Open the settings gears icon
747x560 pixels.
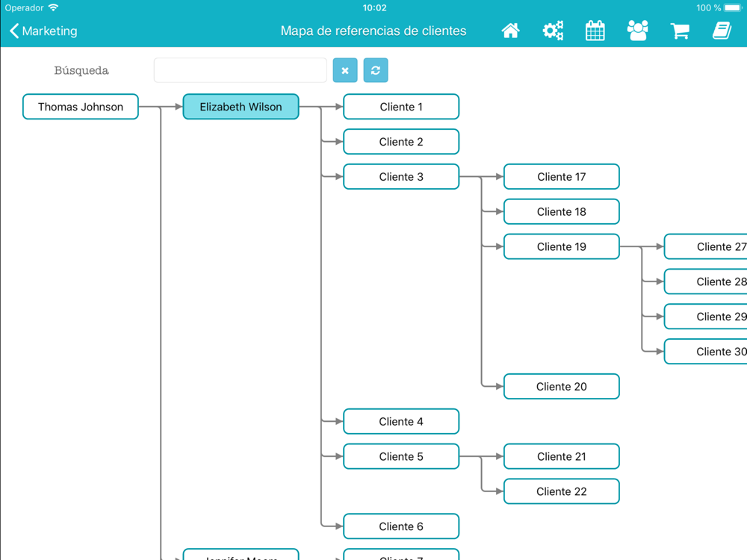coord(553,31)
